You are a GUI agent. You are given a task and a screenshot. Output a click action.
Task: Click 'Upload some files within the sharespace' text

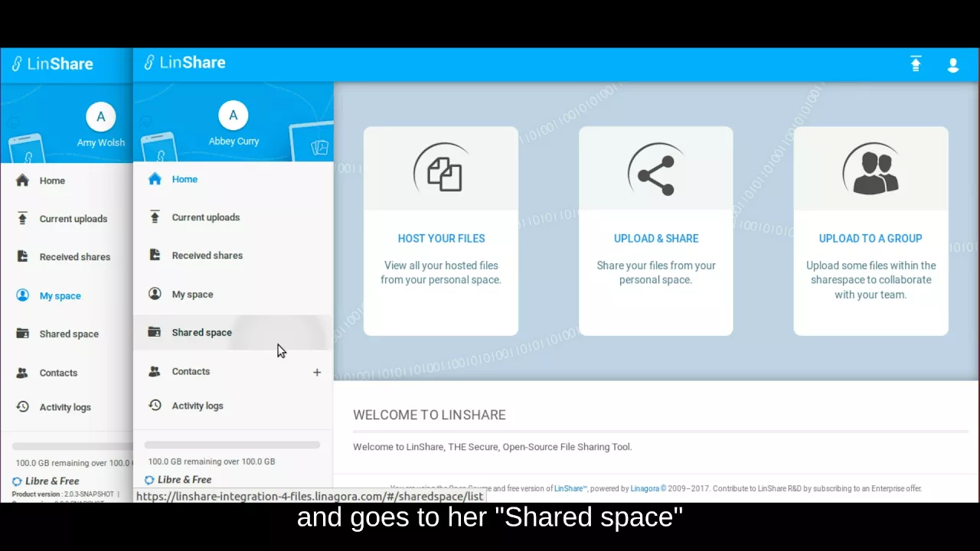pos(871,280)
